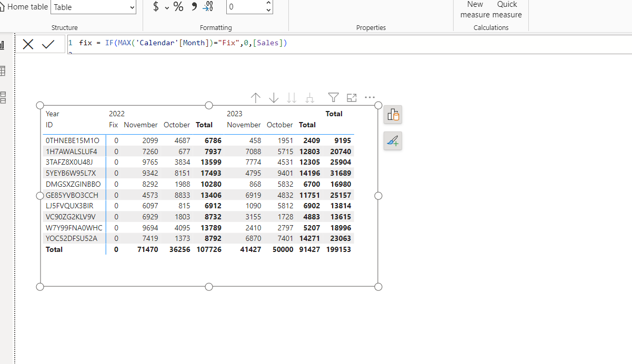Select row 5YEYB6W95L7X
This screenshot has height=364, width=632.
point(71,173)
